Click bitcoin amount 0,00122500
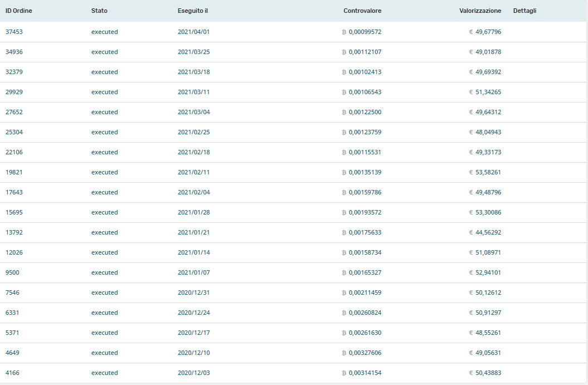Viewport: 588px width, 385px height. (x=365, y=112)
